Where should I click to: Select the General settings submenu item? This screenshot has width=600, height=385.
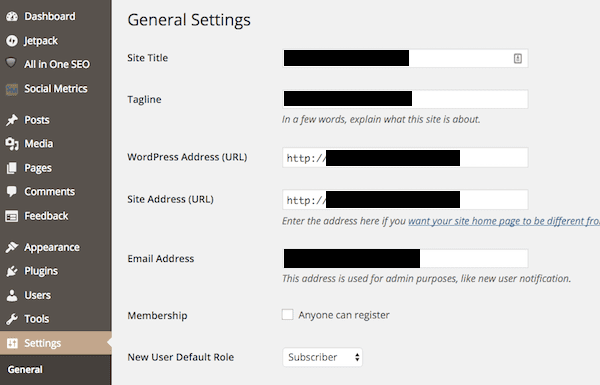point(25,369)
